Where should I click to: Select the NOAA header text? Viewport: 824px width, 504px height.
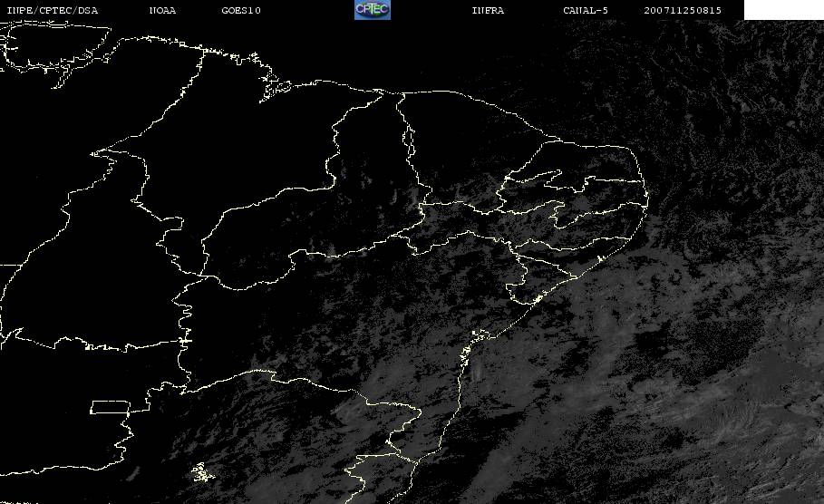[x=162, y=11]
